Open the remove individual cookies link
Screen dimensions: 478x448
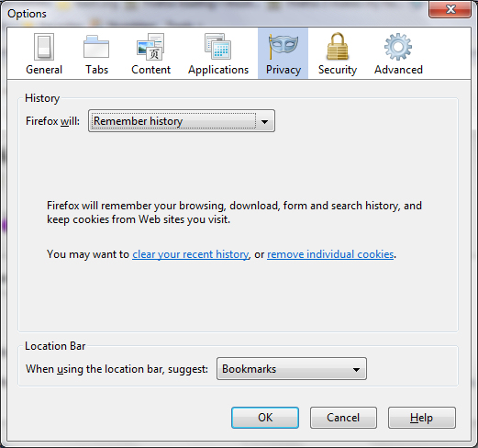pyautogui.click(x=330, y=254)
